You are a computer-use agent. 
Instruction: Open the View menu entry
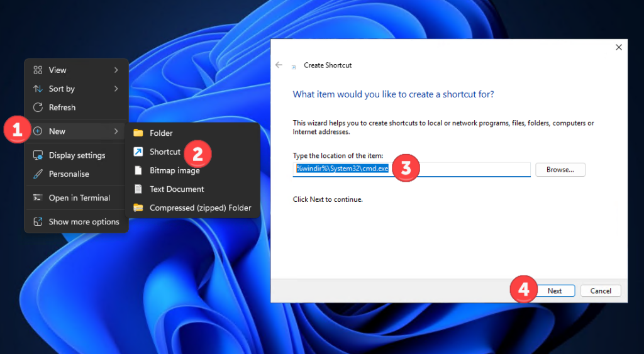76,70
